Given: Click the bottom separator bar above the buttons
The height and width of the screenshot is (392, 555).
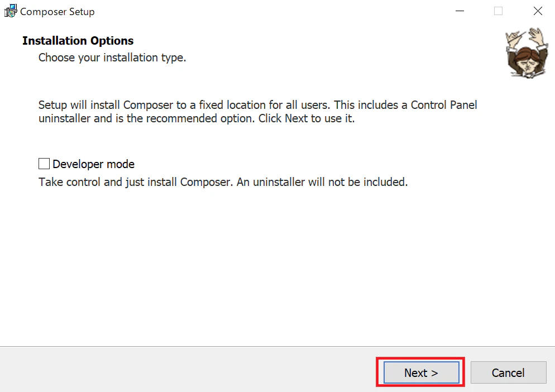Looking at the screenshot, I should [277, 347].
